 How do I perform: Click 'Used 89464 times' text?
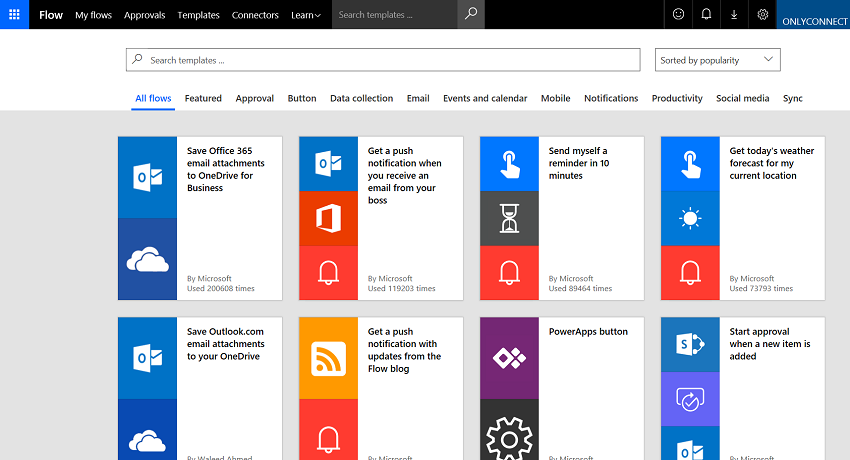pos(580,288)
